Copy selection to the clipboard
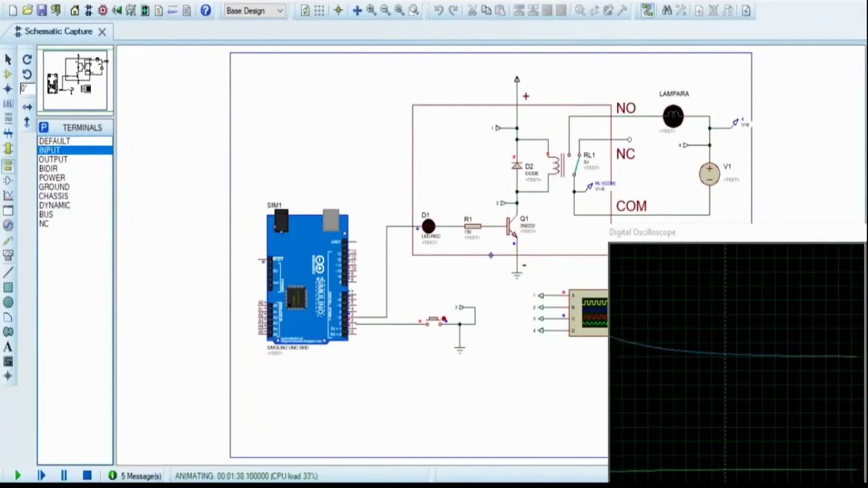The width and height of the screenshot is (868, 488). (x=486, y=11)
